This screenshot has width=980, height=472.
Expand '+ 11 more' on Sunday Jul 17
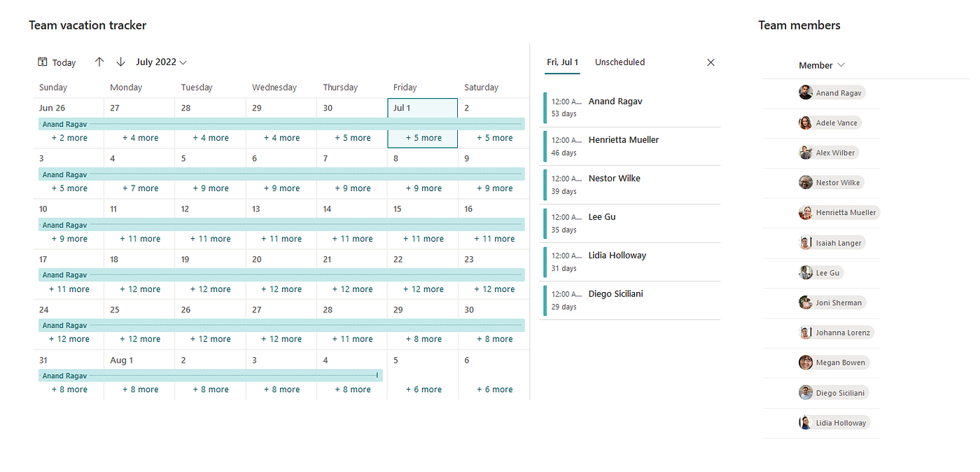pyautogui.click(x=69, y=289)
